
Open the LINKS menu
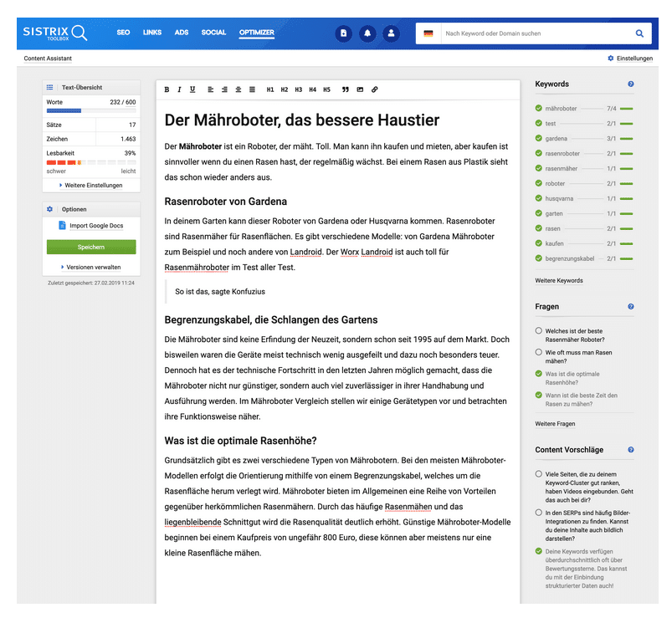(152, 33)
